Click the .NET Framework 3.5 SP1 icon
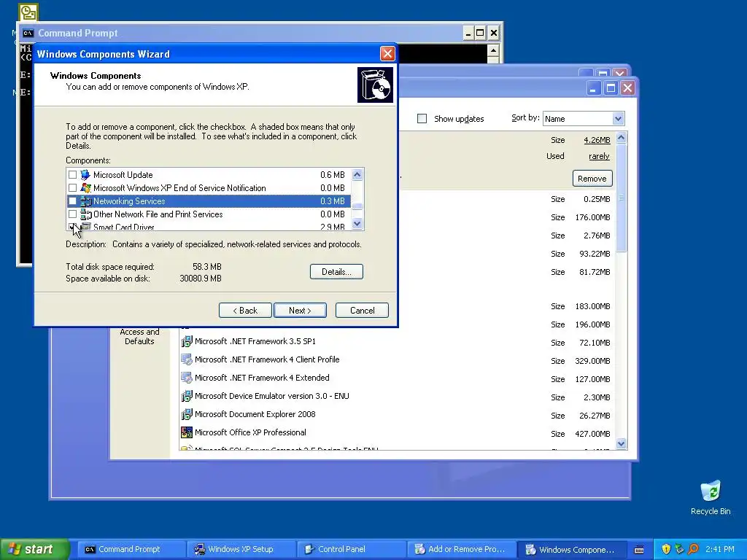747x560 pixels. tap(186, 341)
